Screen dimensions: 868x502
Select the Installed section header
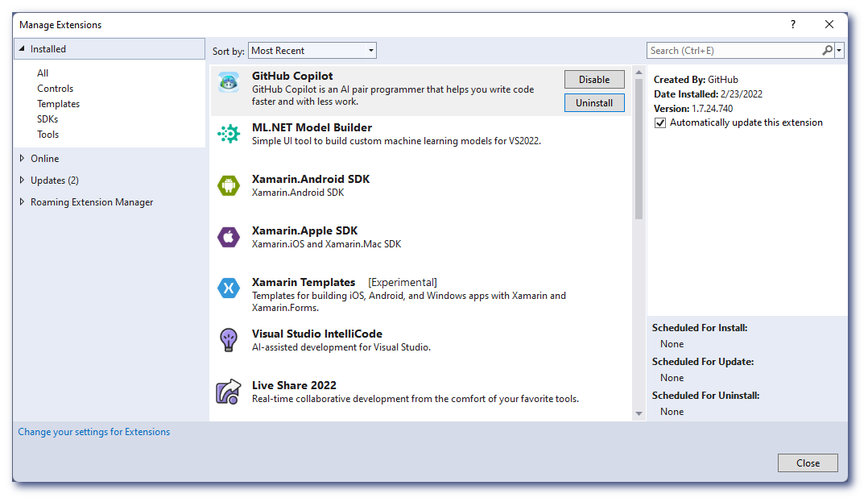110,49
